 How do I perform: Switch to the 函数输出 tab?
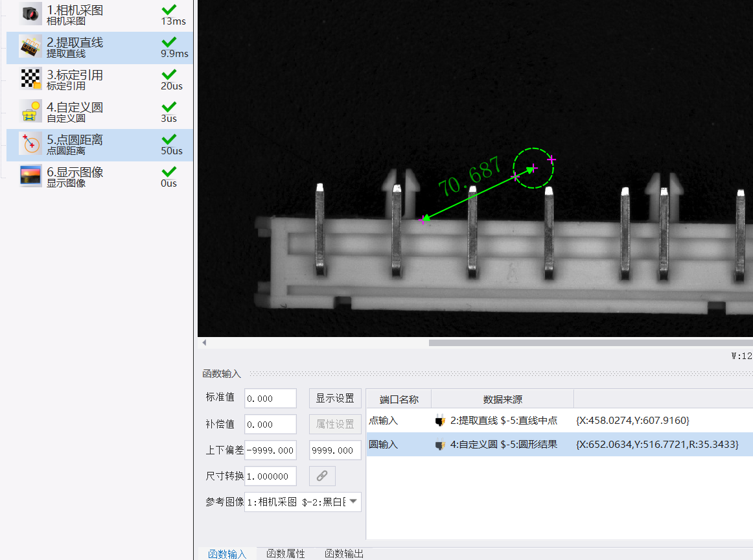pyautogui.click(x=344, y=554)
